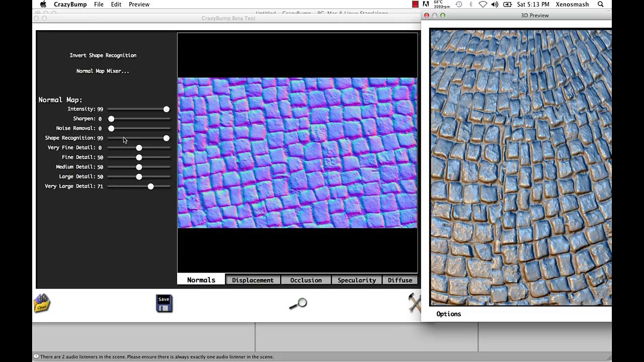Click the Wi-Fi status icon

pos(483,4)
